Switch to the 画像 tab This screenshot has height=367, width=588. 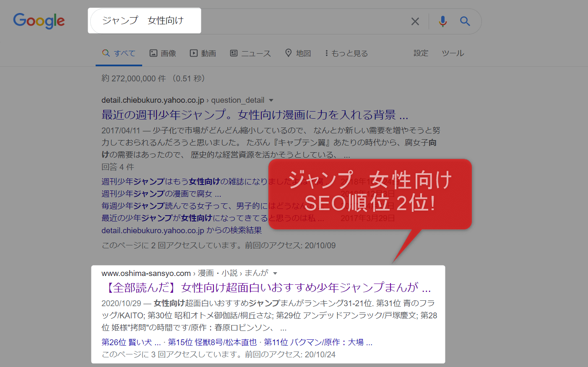[x=163, y=53]
